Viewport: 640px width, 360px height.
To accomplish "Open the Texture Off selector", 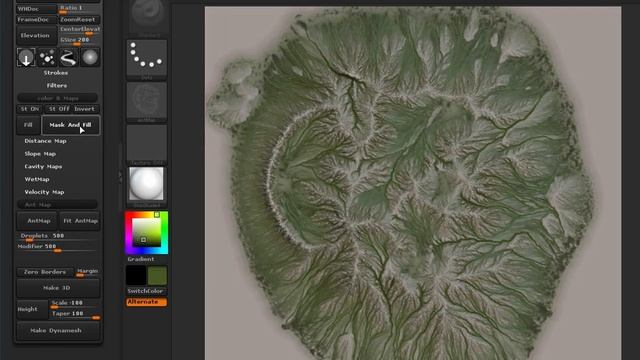I will (147, 143).
